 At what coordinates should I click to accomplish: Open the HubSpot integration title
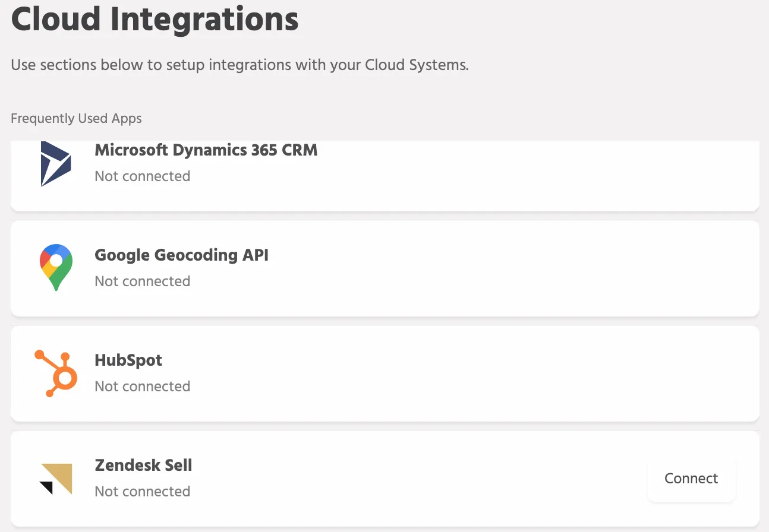click(x=128, y=360)
